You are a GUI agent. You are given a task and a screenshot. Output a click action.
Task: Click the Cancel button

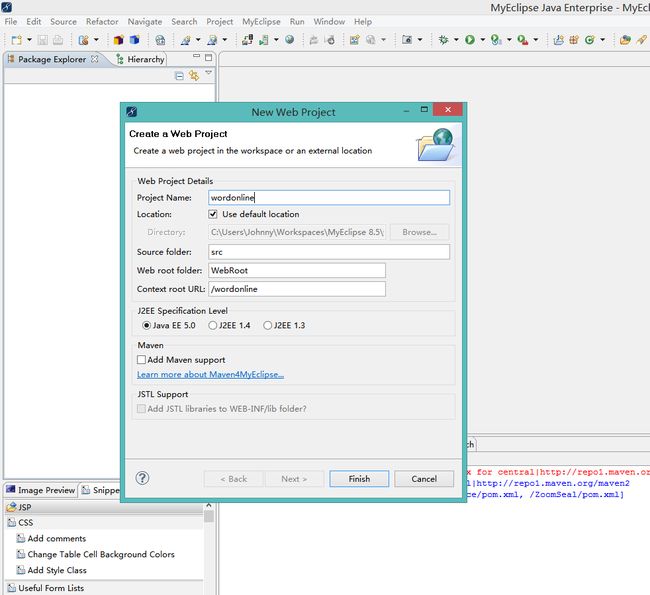[x=424, y=479]
